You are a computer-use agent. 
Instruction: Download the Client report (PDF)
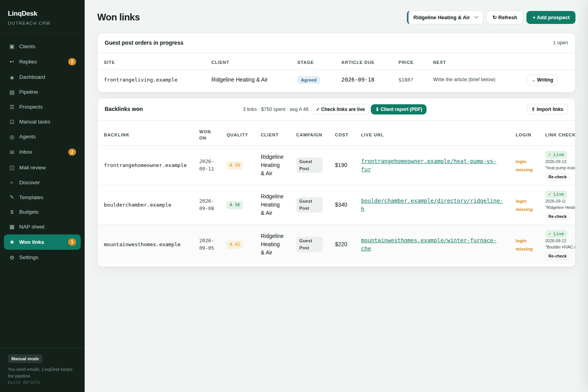pos(399,109)
